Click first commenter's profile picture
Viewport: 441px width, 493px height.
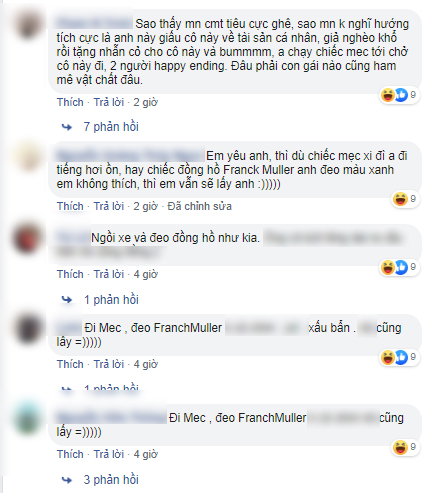(x=29, y=24)
